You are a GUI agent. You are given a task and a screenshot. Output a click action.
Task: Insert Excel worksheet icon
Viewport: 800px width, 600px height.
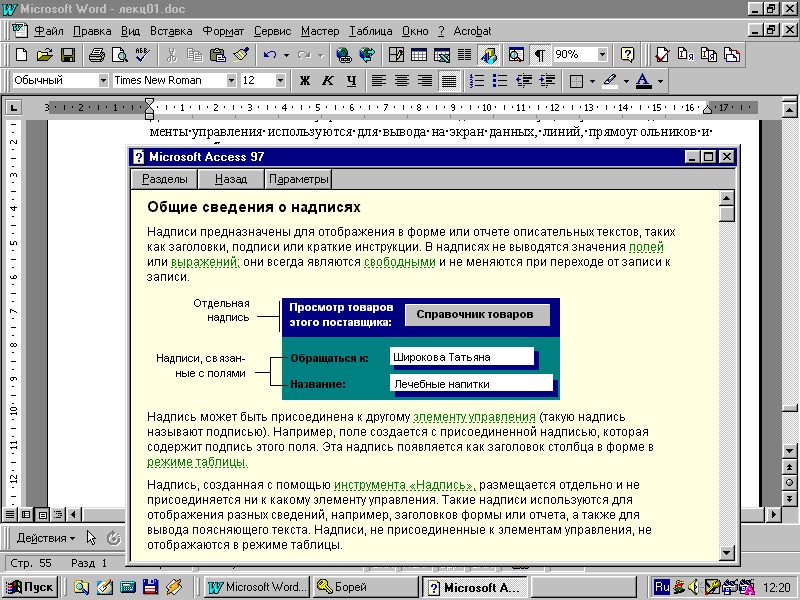coord(442,55)
